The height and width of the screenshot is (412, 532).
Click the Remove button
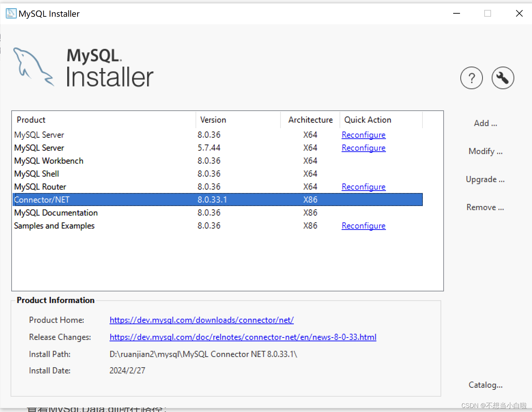pyautogui.click(x=485, y=207)
